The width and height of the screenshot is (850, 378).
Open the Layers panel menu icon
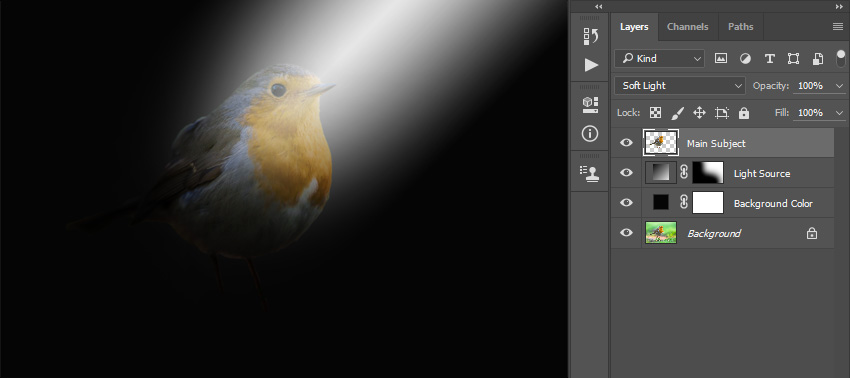[838, 27]
